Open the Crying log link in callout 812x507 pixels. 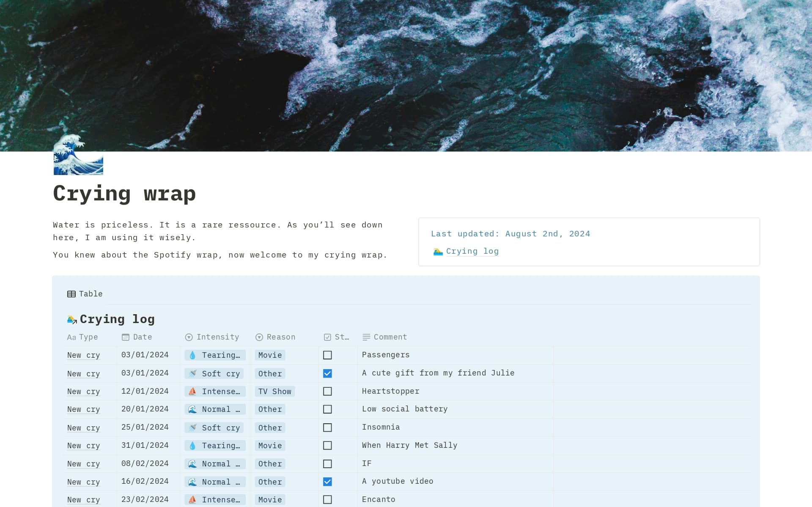coord(472,251)
